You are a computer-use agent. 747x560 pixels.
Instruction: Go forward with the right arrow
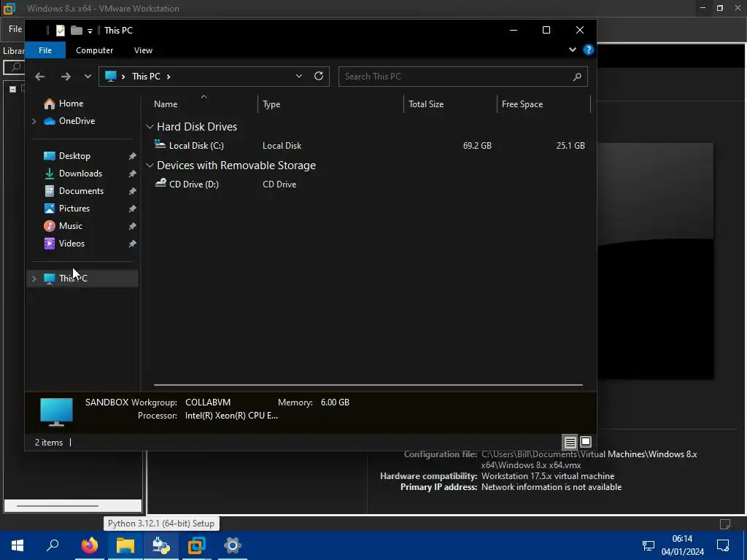pyautogui.click(x=66, y=76)
